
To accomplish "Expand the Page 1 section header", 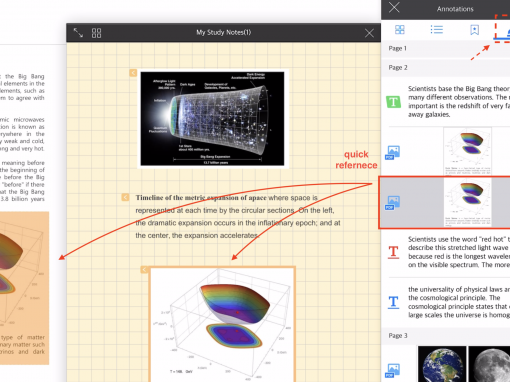I will click(x=445, y=48).
